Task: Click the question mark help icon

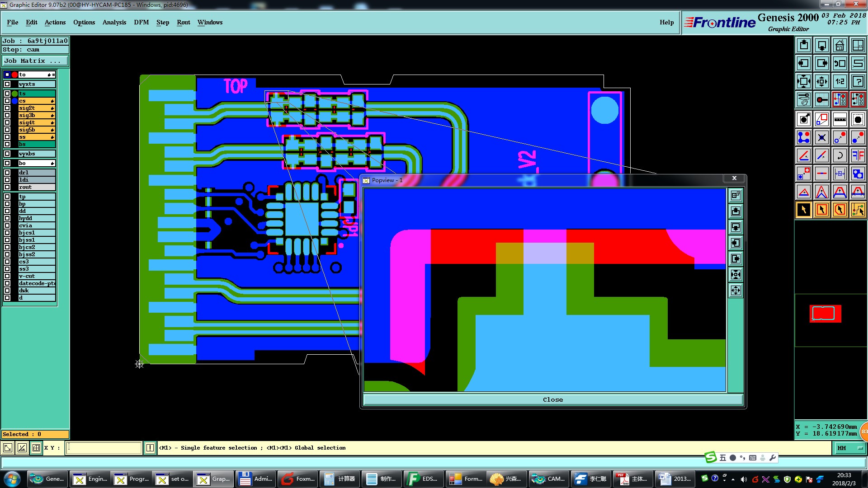Action: pyautogui.click(x=858, y=81)
